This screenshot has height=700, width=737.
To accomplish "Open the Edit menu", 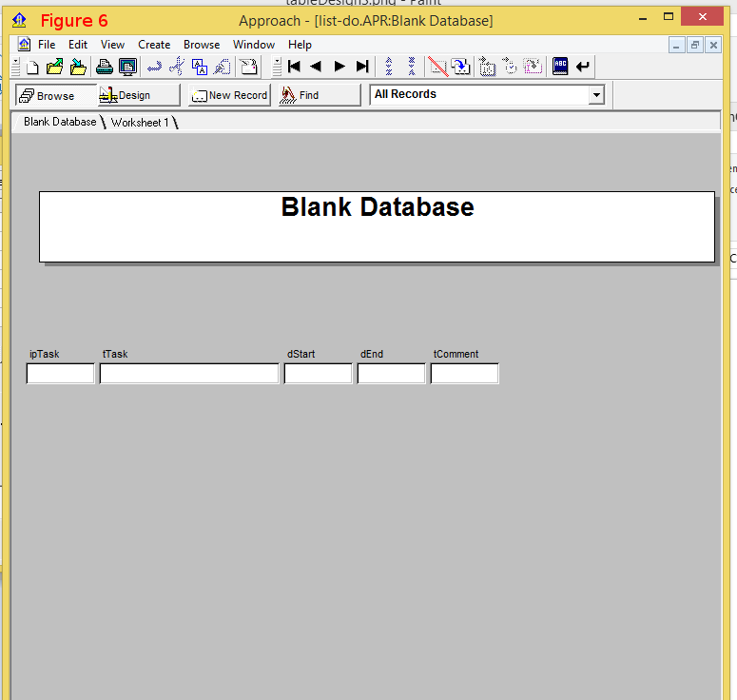I will [78, 45].
